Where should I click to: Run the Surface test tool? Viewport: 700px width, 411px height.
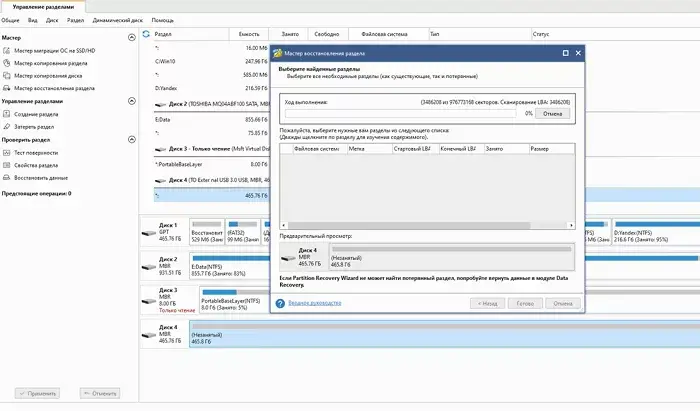(x=38, y=152)
